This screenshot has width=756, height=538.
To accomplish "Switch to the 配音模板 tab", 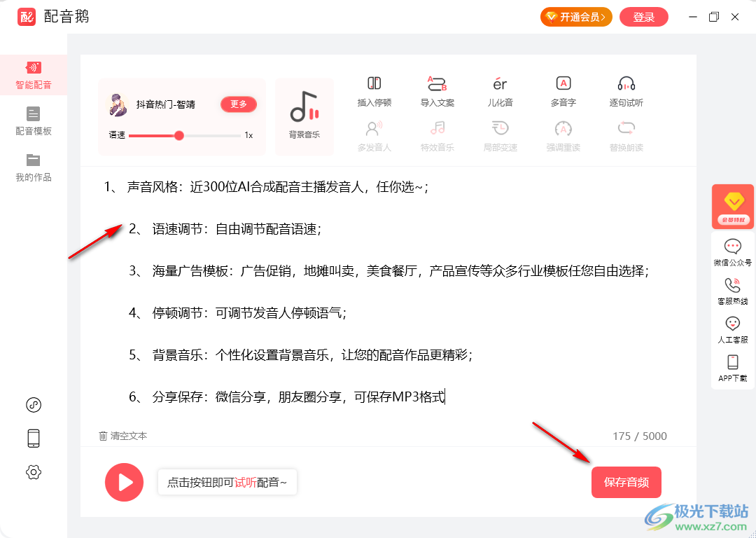I will click(34, 120).
